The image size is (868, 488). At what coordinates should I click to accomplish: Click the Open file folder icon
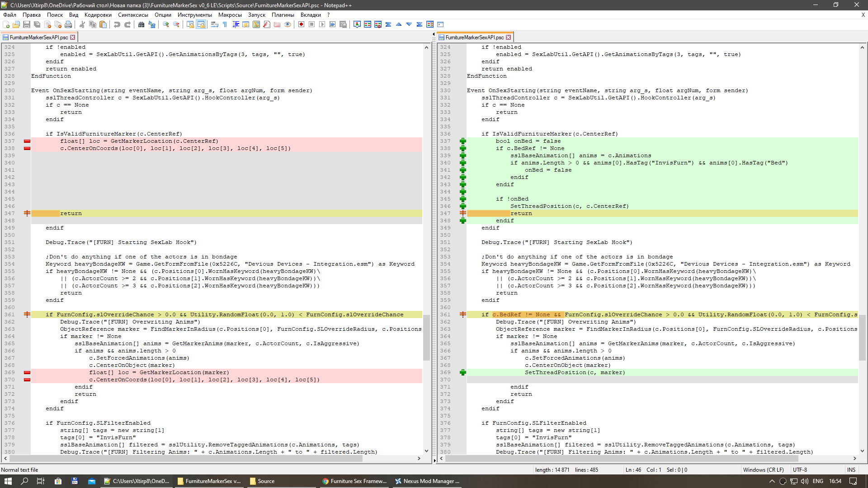pyautogui.click(x=16, y=24)
